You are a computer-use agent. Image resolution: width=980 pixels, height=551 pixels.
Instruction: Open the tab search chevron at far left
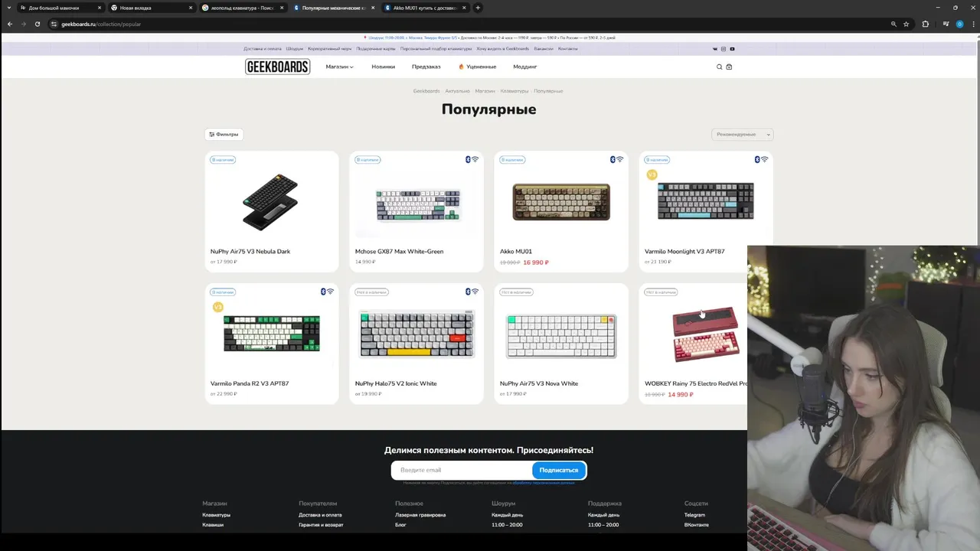[8, 8]
